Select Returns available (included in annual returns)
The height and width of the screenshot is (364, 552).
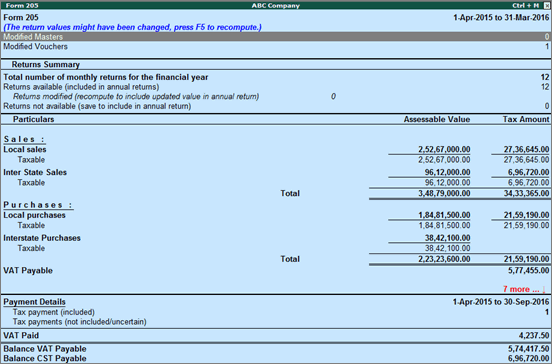(x=276, y=87)
